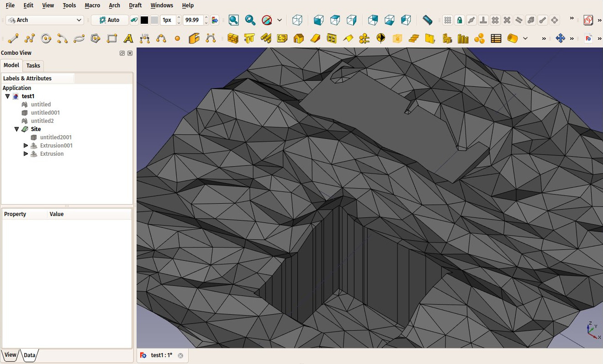Select the Draft Point tool
The width and height of the screenshot is (603, 364).
(x=178, y=38)
